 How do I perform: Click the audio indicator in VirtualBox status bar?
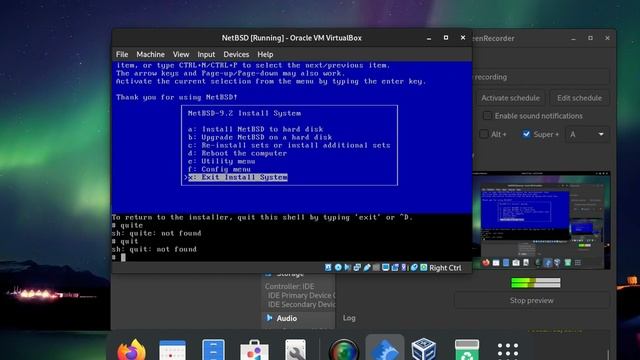click(348, 267)
